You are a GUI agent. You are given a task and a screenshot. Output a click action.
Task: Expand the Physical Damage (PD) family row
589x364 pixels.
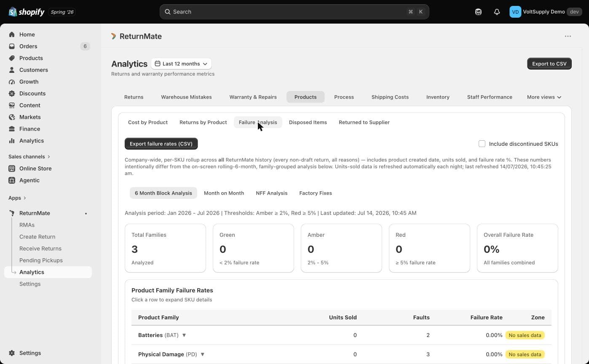pyautogui.click(x=341, y=354)
